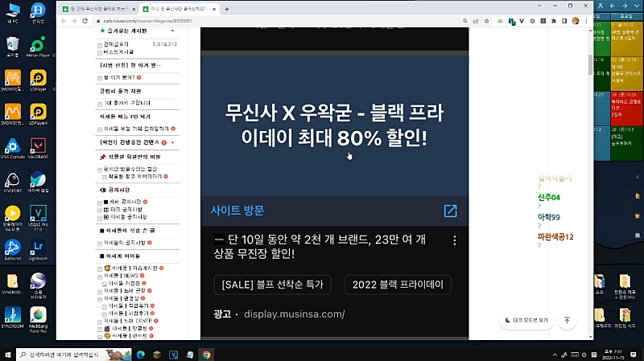Share this page via the address bar icon

(476, 21)
